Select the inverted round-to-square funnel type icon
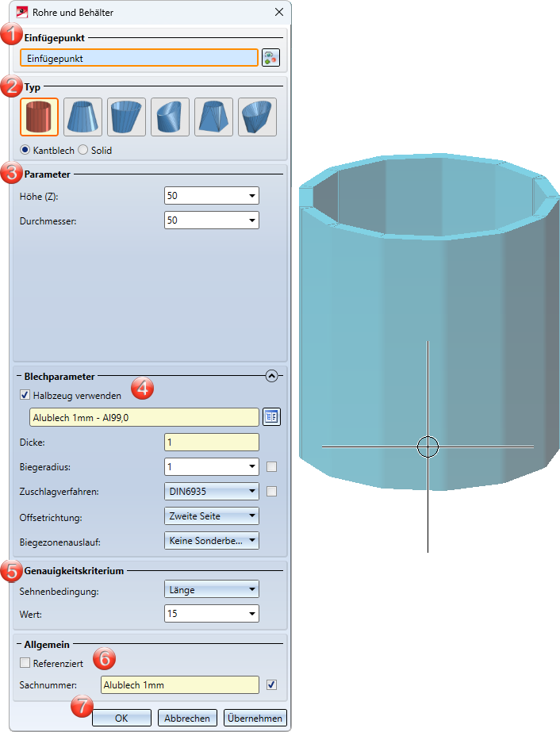This screenshot has width=560, height=732. [x=257, y=117]
